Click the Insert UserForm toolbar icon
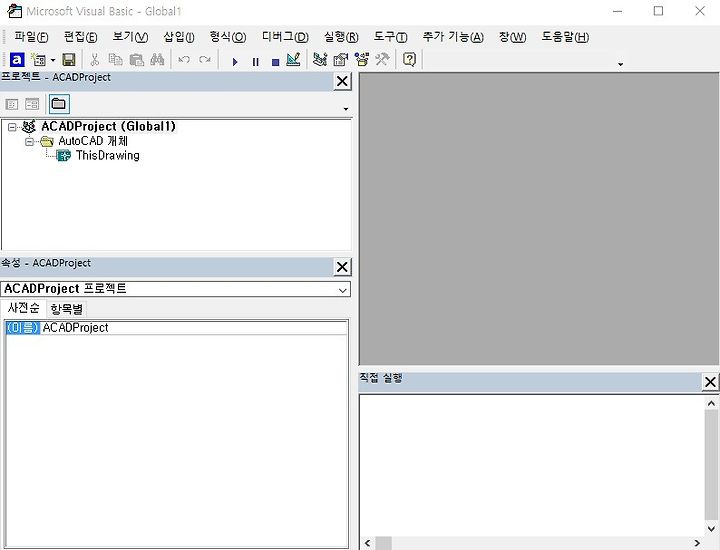The width and height of the screenshot is (720, 550). 39,60
